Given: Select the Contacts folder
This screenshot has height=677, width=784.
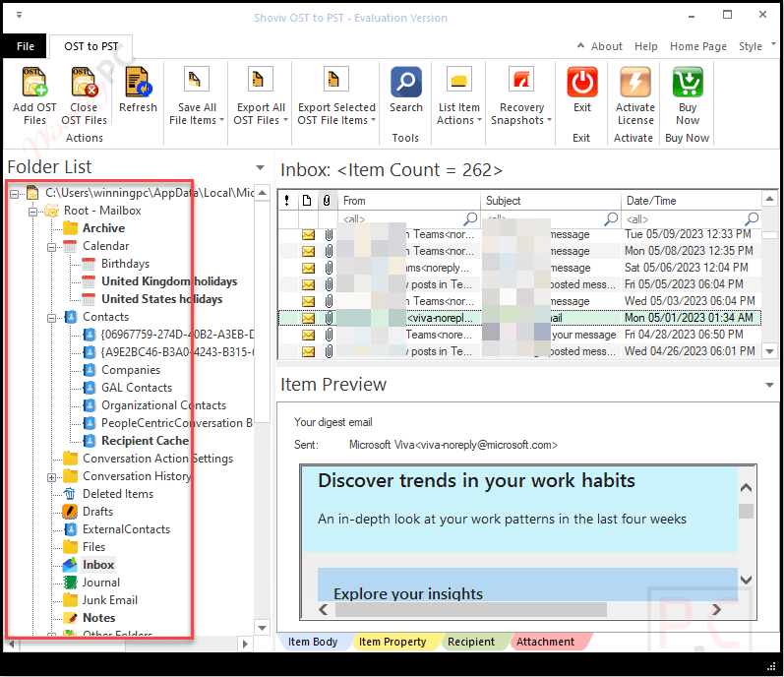Looking at the screenshot, I should pos(105,317).
